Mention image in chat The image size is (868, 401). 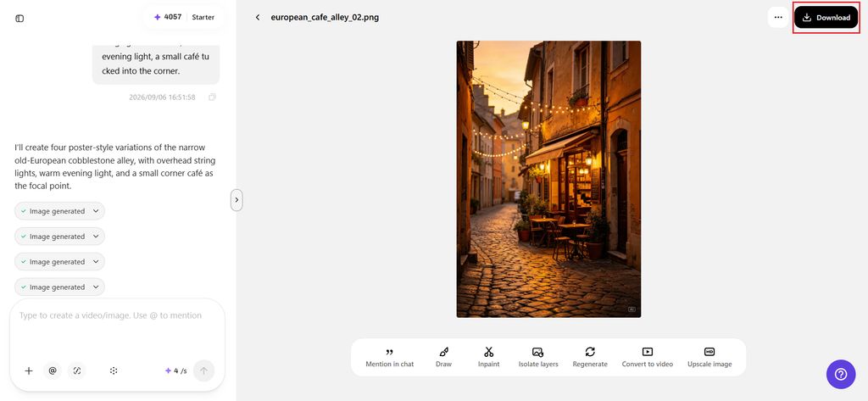pyautogui.click(x=389, y=357)
